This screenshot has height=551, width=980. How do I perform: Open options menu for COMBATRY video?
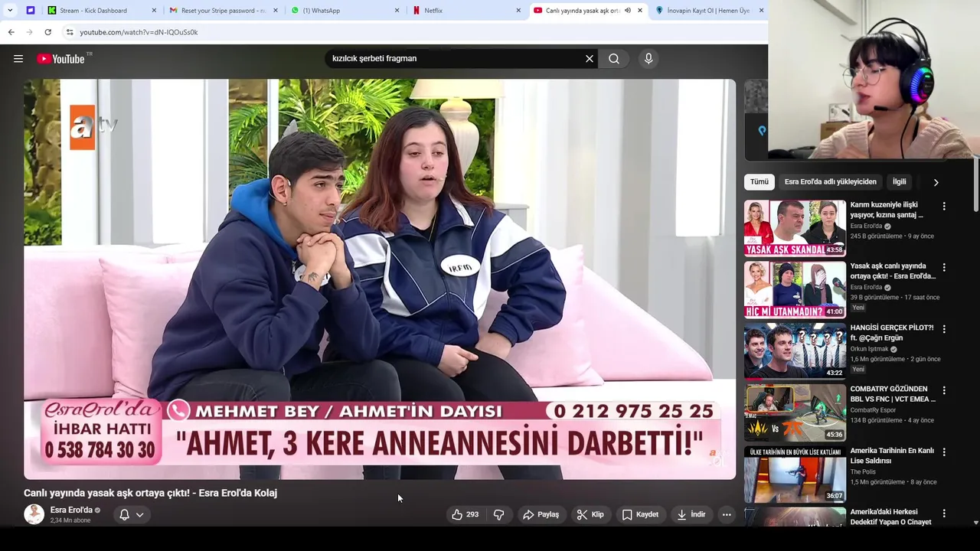click(x=944, y=391)
